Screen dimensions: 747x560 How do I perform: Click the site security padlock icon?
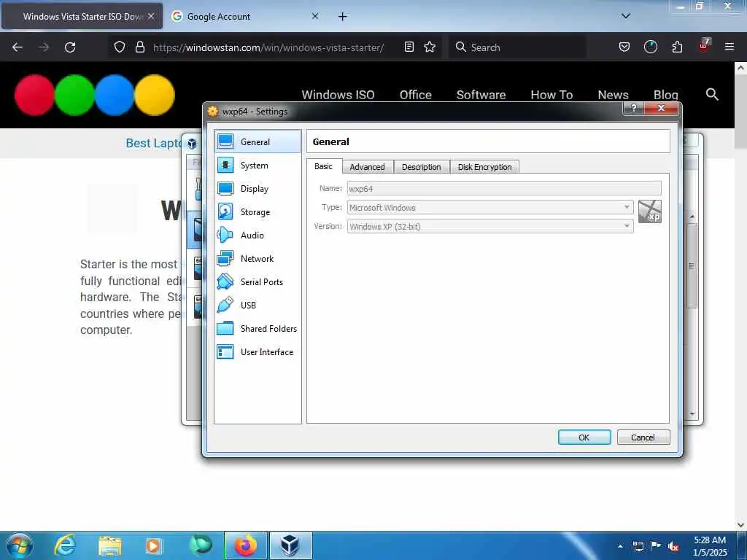tap(139, 47)
